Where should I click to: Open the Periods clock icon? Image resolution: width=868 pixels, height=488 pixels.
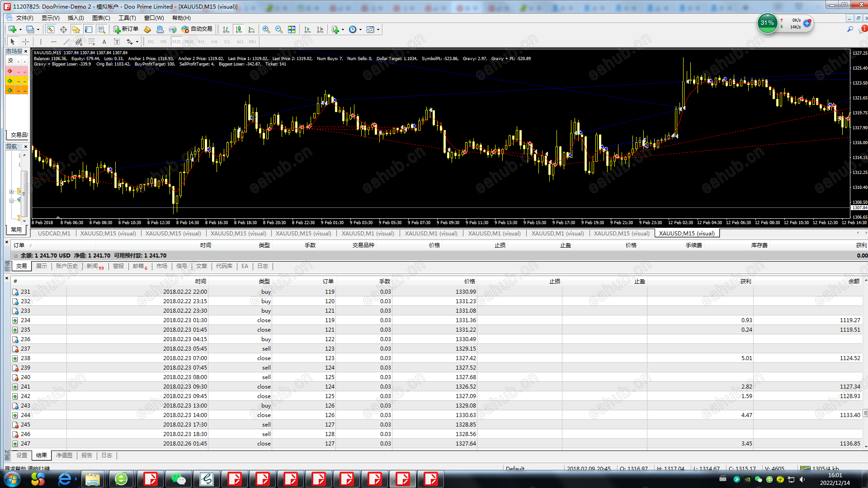click(x=353, y=29)
